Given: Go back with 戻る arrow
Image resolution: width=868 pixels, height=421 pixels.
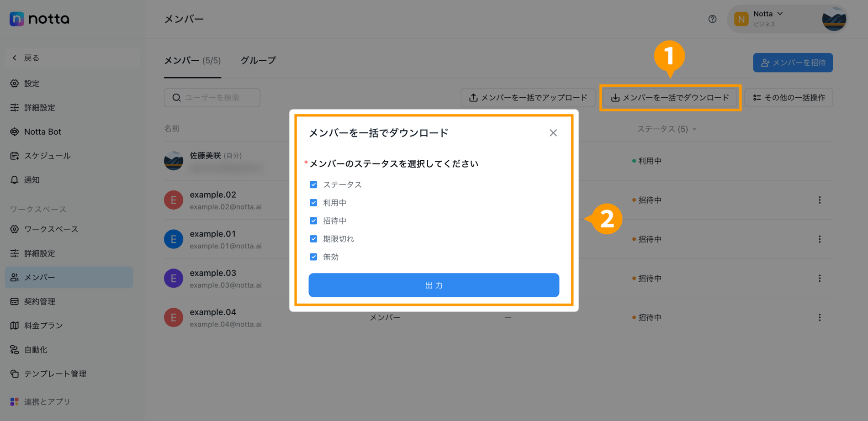Looking at the screenshot, I should pyautogui.click(x=72, y=58).
